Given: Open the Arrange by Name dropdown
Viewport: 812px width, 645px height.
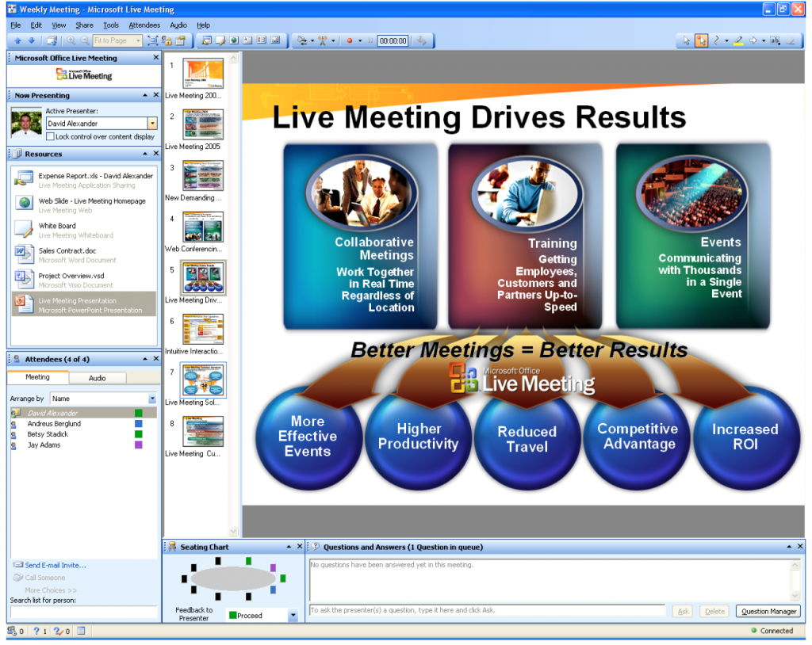Looking at the screenshot, I should coord(152,399).
